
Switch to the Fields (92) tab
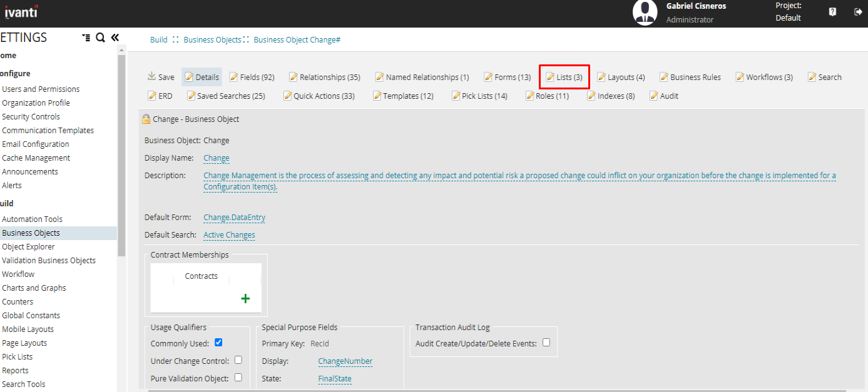(x=252, y=78)
